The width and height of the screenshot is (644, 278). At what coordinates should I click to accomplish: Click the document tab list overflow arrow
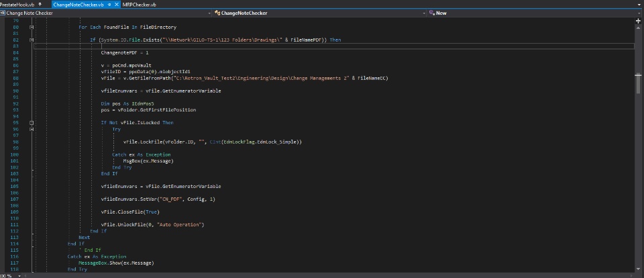638,4
